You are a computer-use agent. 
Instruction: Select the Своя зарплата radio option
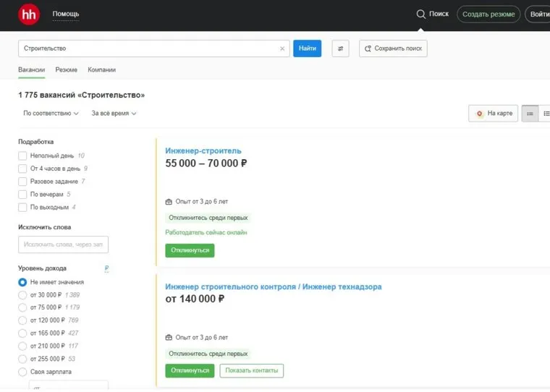pyautogui.click(x=22, y=372)
